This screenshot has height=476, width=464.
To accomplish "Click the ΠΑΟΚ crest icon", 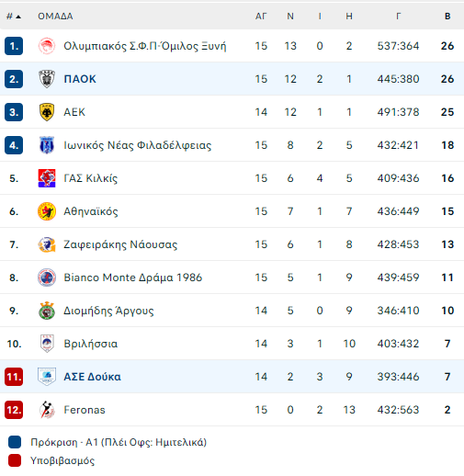I will 47,79.
